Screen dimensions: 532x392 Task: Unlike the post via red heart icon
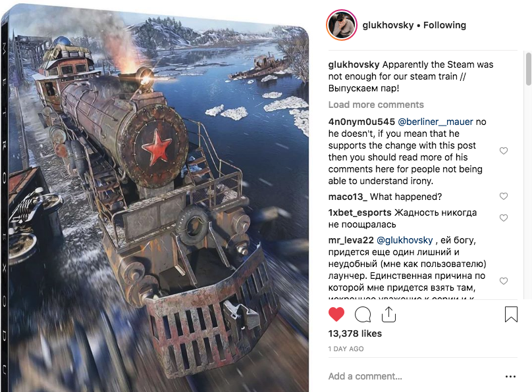coord(336,314)
